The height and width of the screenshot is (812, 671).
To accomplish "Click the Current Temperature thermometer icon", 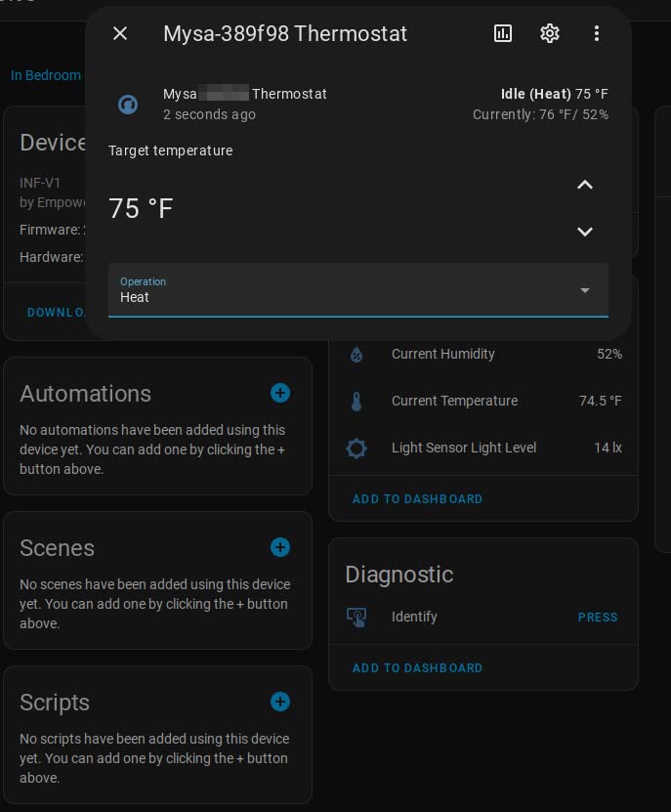I will 356,402.
